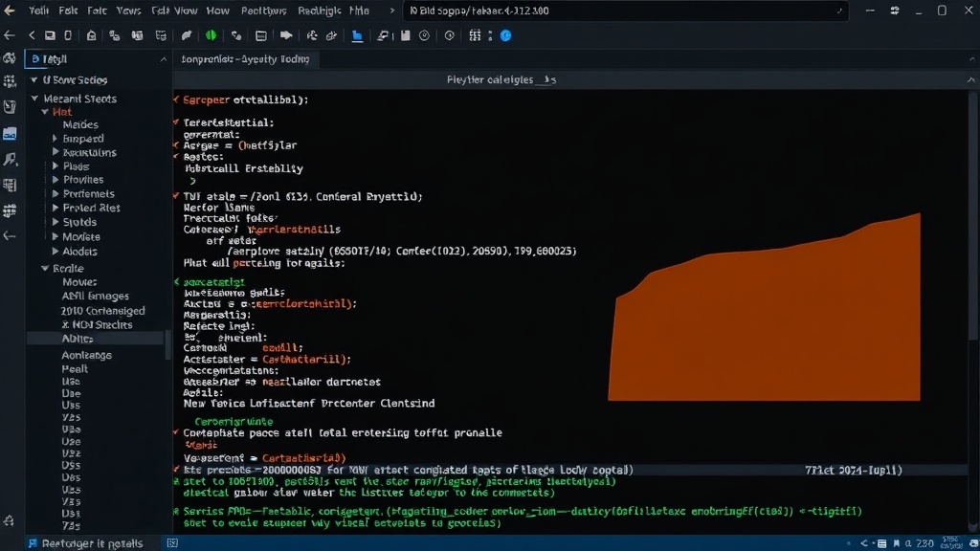Click the green 'Ceroerigr unte' line
This screenshot has height=551, width=980.
click(234, 421)
